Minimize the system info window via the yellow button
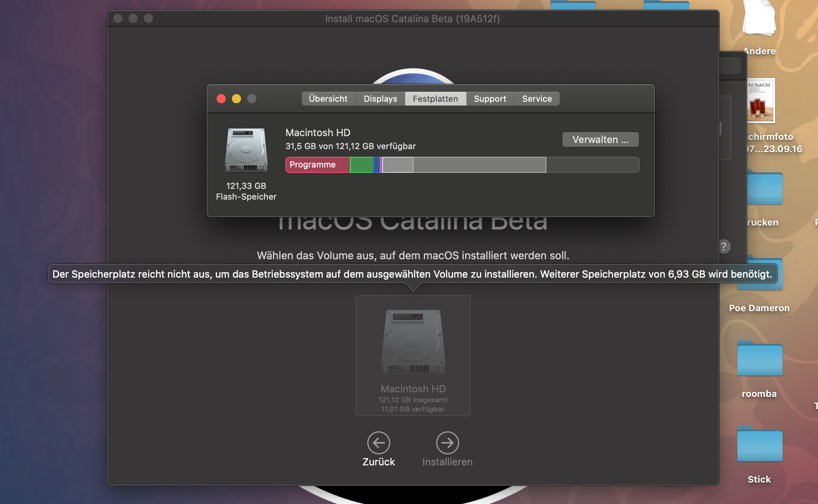 pos(236,99)
